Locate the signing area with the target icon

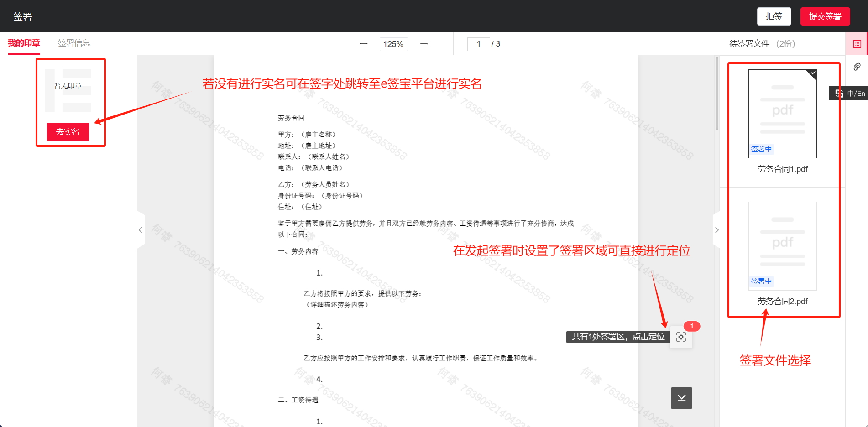[681, 337]
